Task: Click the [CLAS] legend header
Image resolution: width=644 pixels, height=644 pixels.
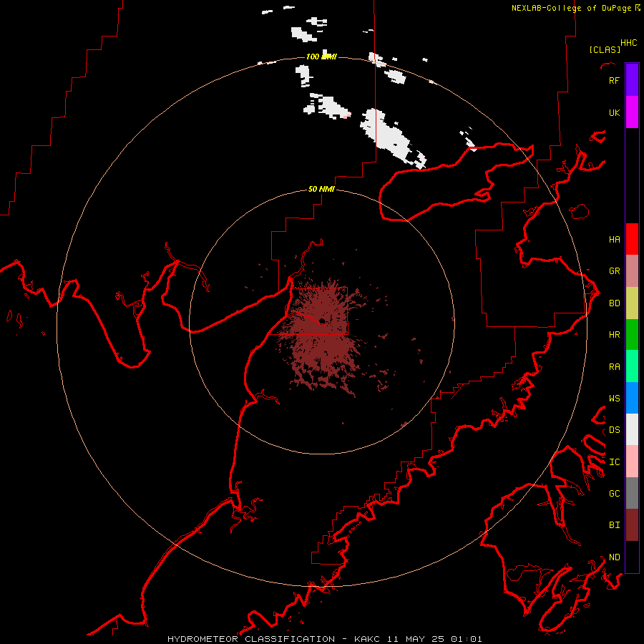Action: click(605, 49)
